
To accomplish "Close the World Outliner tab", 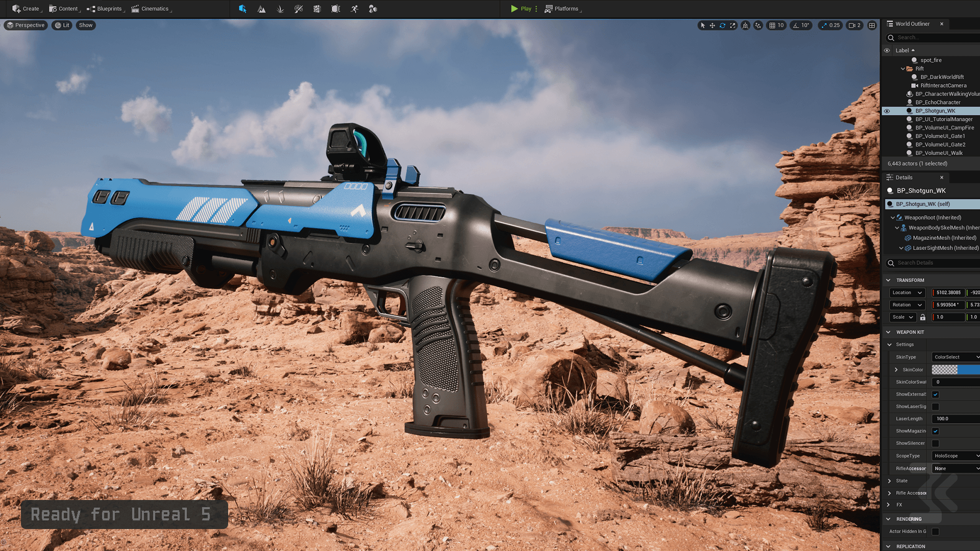I will 942,24.
